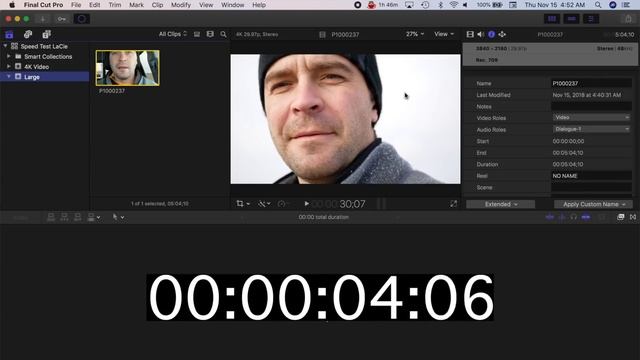Toggle the filmstrip/list view button

197,34
